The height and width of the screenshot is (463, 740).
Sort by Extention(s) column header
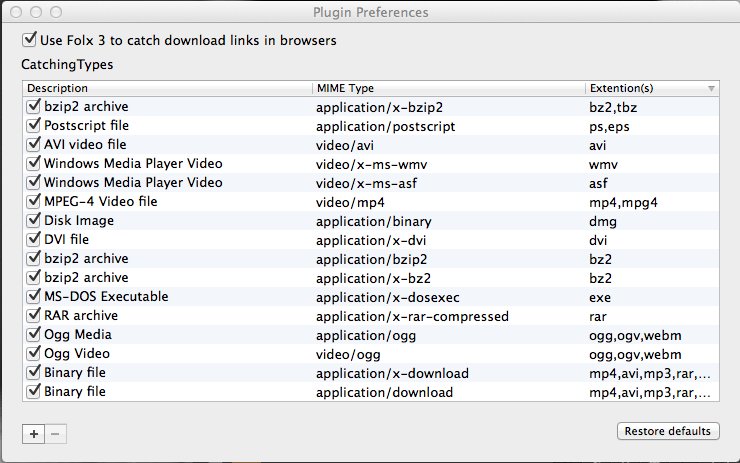640,89
